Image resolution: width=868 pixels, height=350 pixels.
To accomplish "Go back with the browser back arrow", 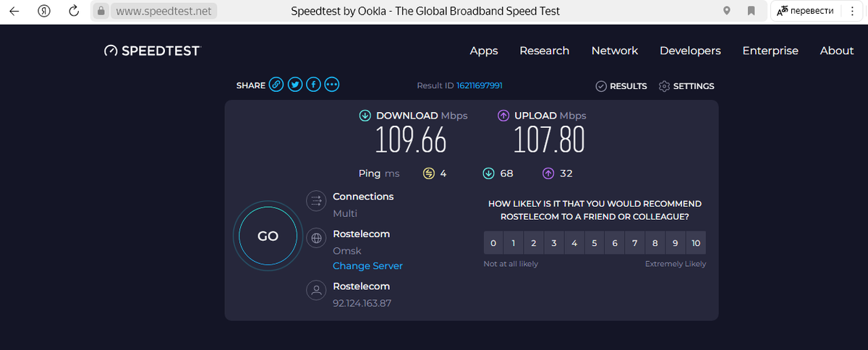I will (x=15, y=11).
